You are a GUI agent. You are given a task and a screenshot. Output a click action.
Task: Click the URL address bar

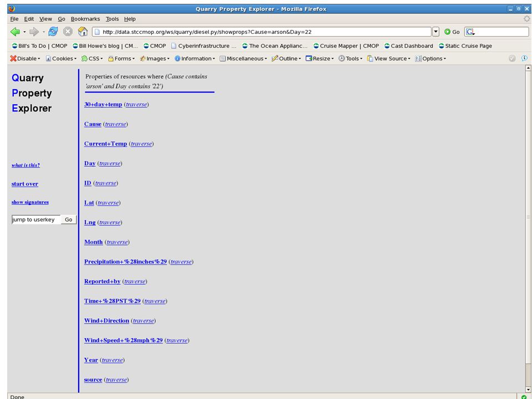point(262,32)
